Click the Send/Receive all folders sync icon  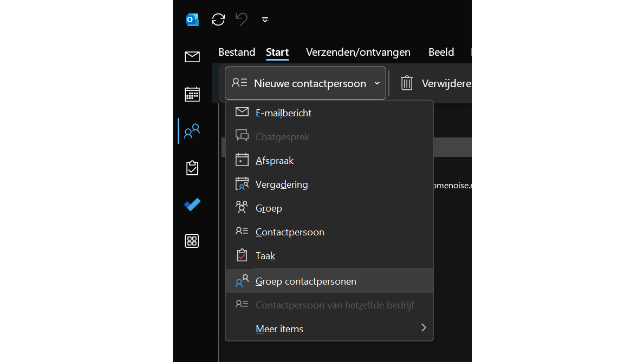click(218, 19)
